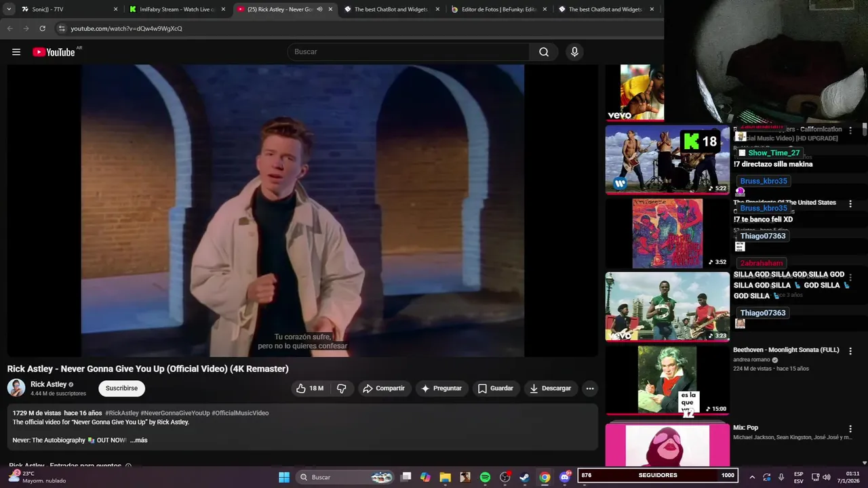Image resolution: width=868 pixels, height=488 pixels.
Task: Start voice search with the microphone icon
Action: tap(574, 52)
